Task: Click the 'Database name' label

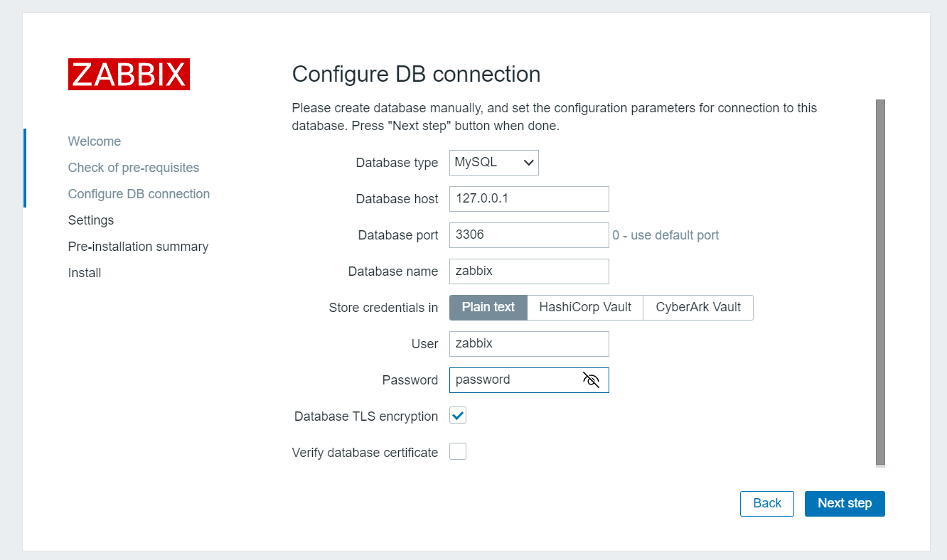Action: point(393,271)
